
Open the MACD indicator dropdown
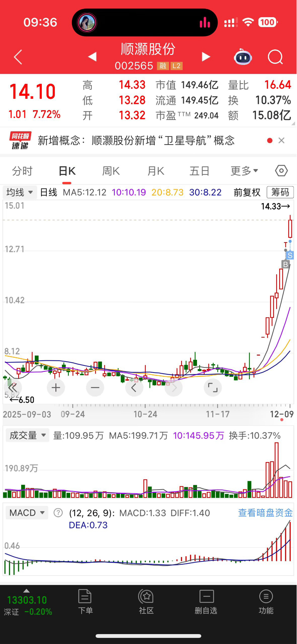[x=27, y=513]
